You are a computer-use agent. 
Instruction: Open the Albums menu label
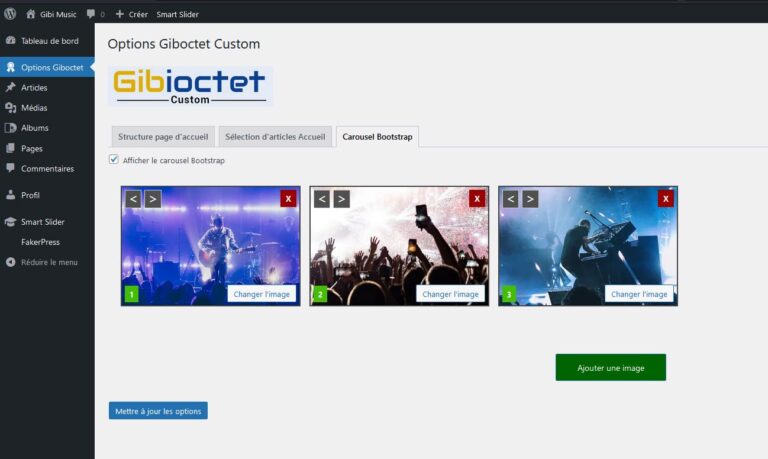tap(34, 128)
